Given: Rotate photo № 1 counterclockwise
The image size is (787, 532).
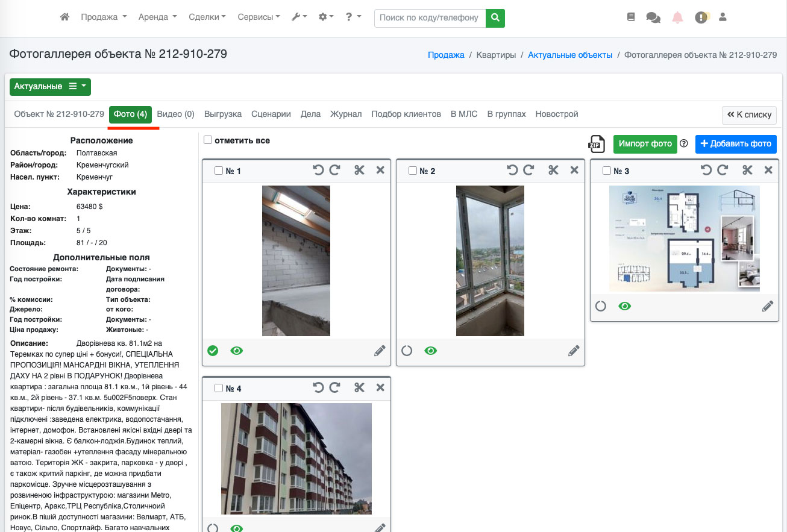Looking at the screenshot, I should (318, 171).
